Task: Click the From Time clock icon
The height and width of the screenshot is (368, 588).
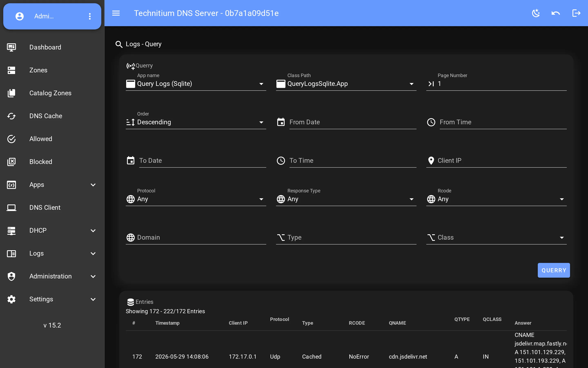Action: coord(431,122)
